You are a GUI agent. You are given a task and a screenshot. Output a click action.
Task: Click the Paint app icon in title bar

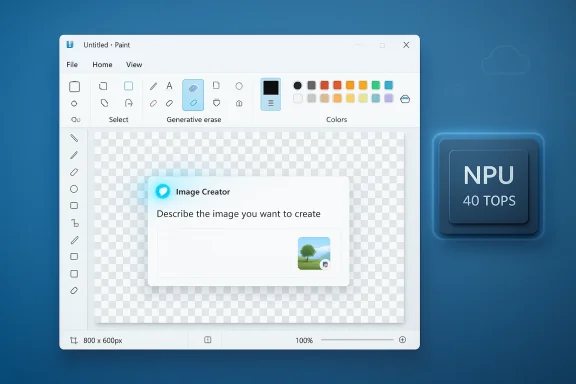(x=70, y=45)
